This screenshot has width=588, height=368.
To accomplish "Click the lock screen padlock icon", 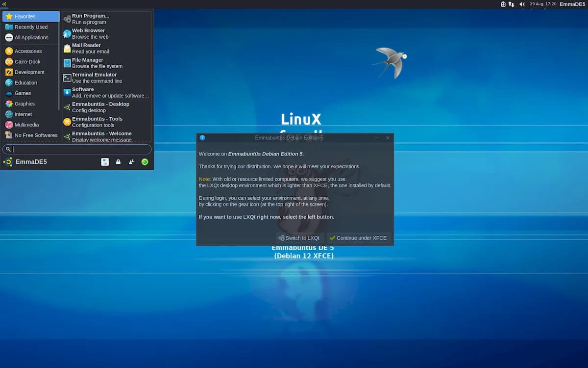I will coord(118,162).
